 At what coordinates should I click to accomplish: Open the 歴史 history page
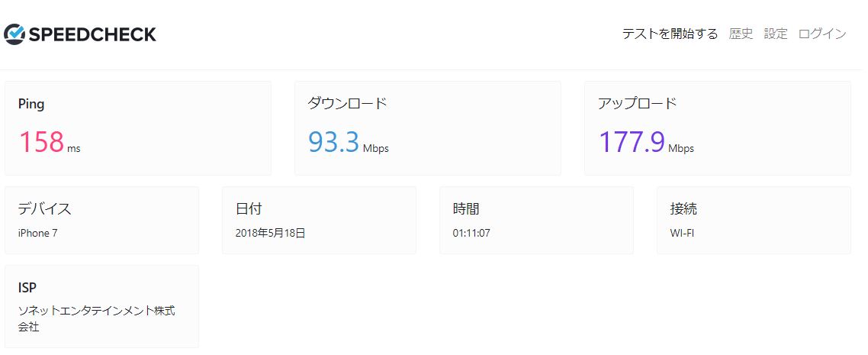(x=741, y=34)
